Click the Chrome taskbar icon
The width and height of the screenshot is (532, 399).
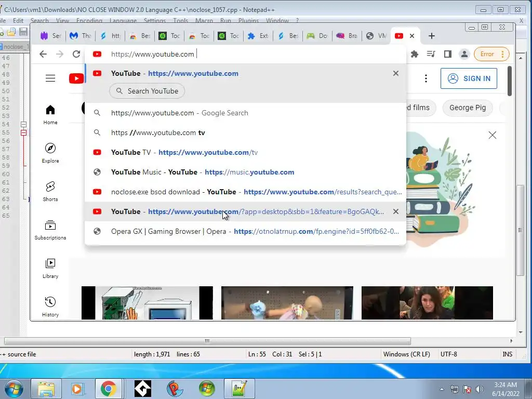pos(108,389)
